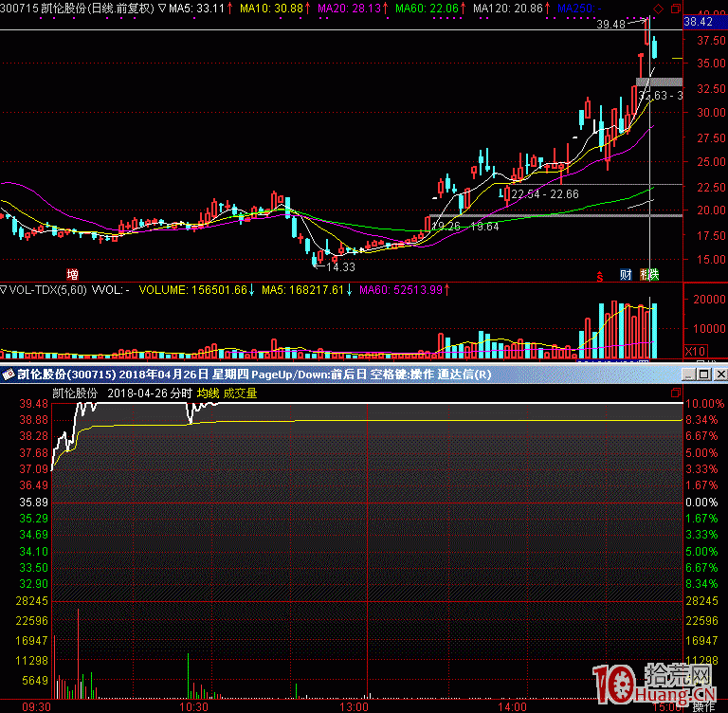The image size is (728, 713).
Task: Click the red S marker on the daily chart
Action: coord(600,276)
